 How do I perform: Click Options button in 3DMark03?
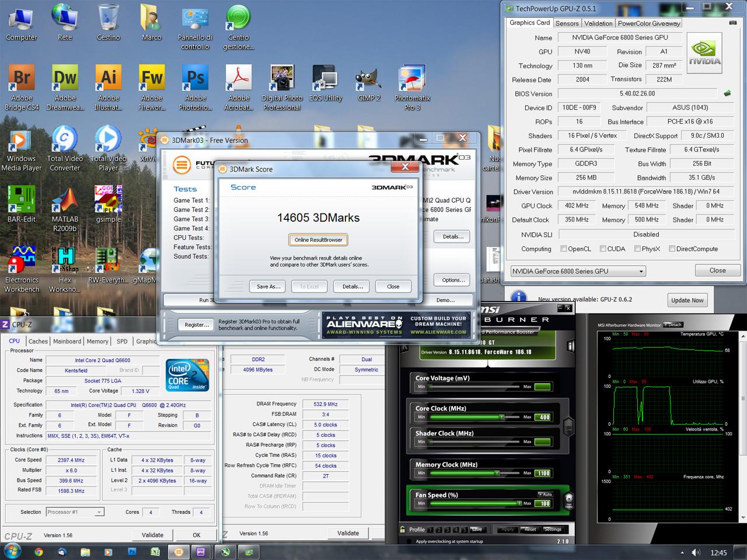(x=453, y=280)
